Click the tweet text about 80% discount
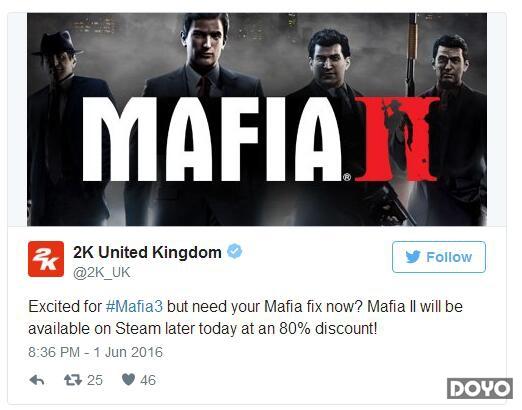Screen dimensions: 522x410 (x=245, y=317)
